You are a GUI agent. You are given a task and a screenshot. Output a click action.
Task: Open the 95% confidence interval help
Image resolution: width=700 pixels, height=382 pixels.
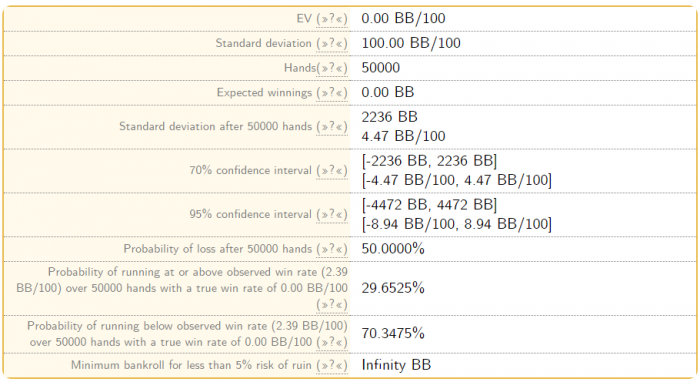coord(332,214)
